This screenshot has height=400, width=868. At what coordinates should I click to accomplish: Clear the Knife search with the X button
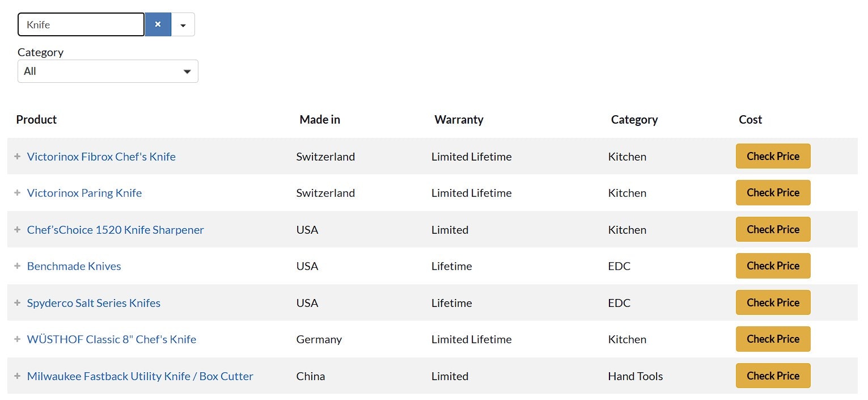pyautogui.click(x=158, y=24)
